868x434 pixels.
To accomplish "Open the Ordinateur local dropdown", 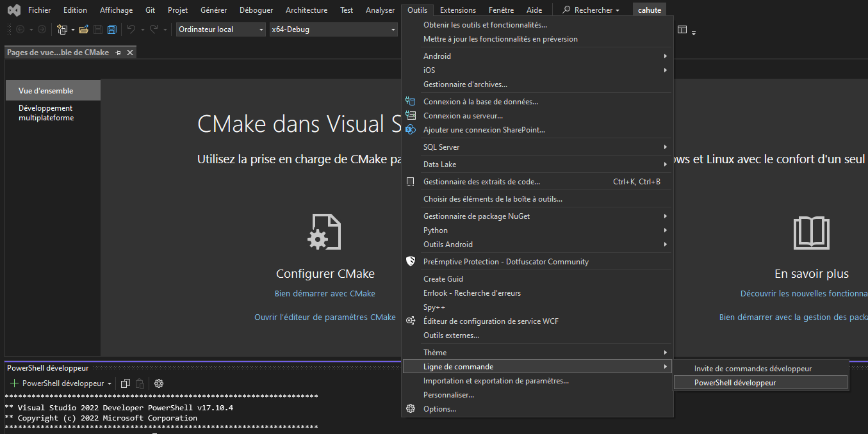I will 220,29.
